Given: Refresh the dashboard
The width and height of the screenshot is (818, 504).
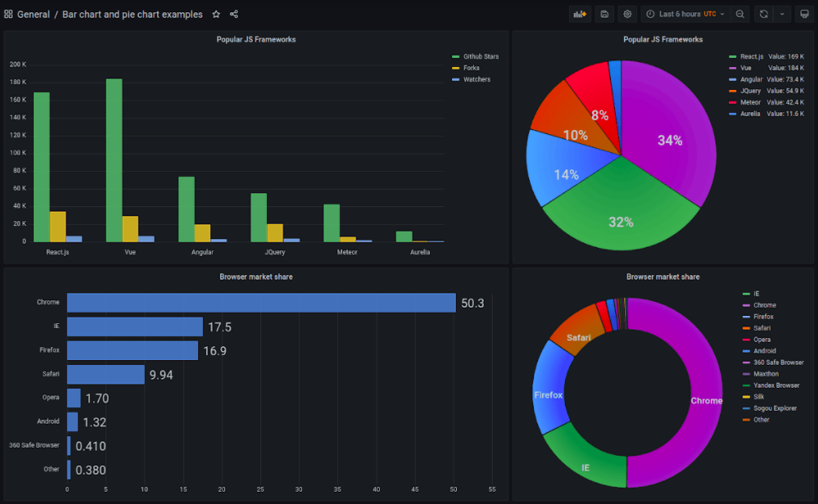Looking at the screenshot, I should tap(764, 14).
